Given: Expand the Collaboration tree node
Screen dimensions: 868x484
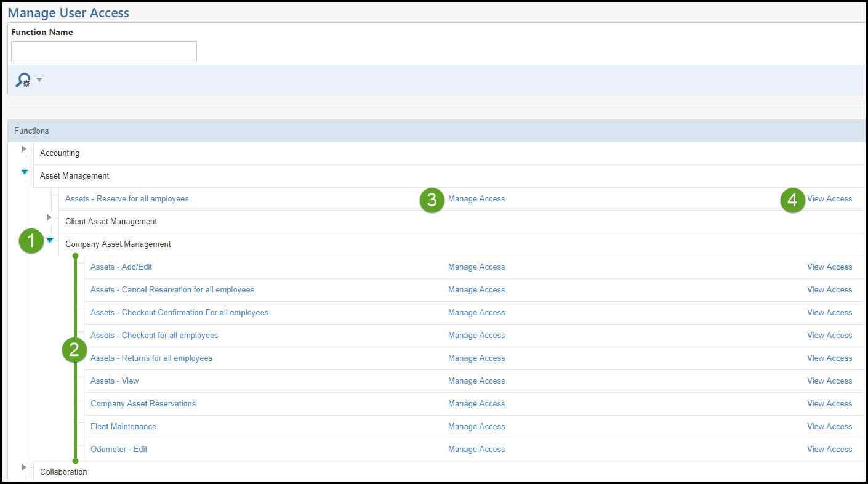Looking at the screenshot, I should [x=24, y=467].
